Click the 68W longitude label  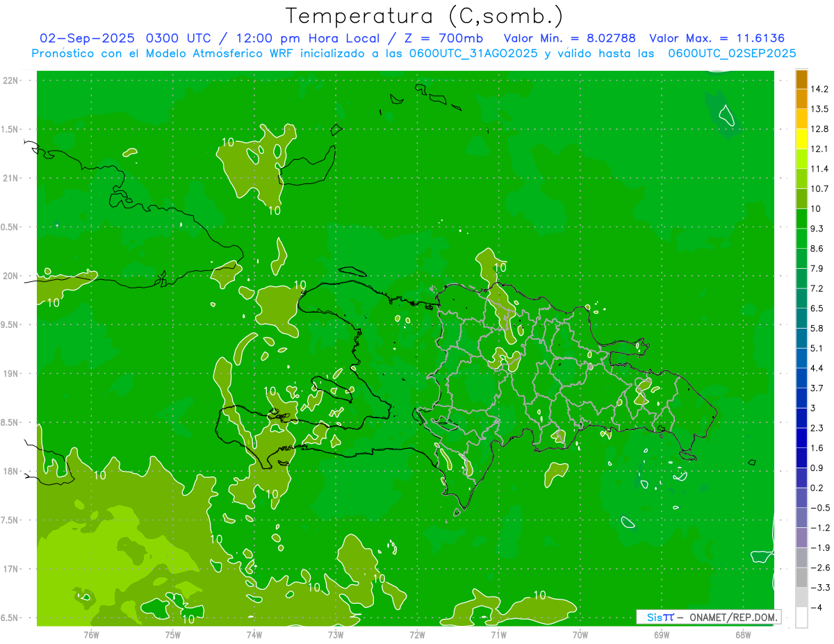tap(742, 634)
